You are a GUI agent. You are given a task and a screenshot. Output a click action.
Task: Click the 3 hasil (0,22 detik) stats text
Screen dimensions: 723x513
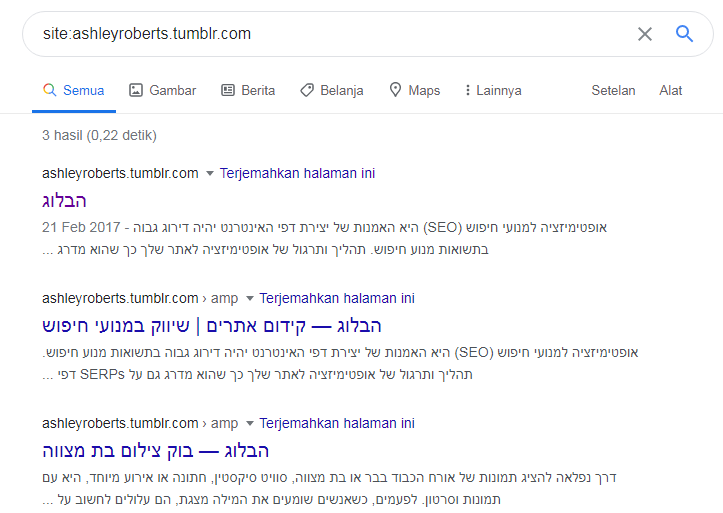tap(99, 136)
